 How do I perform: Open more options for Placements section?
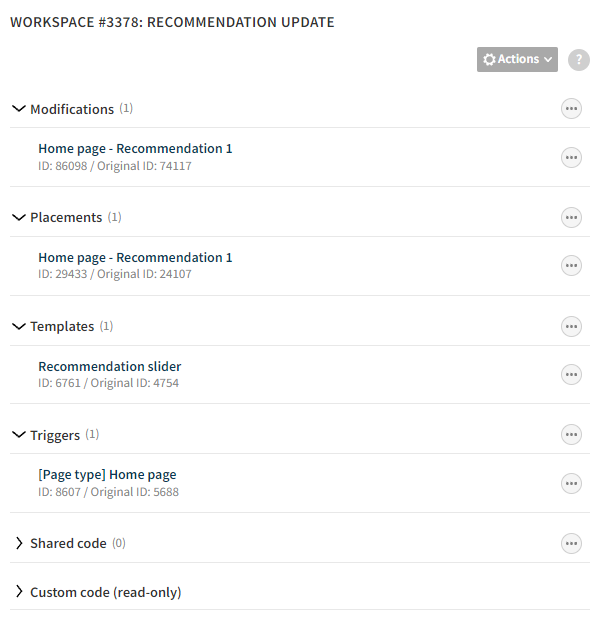[x=571, y=217]
